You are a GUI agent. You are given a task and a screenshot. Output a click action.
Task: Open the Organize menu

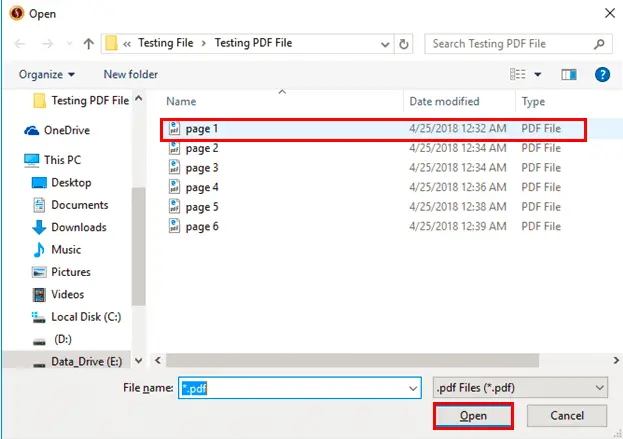pos(47,74)
